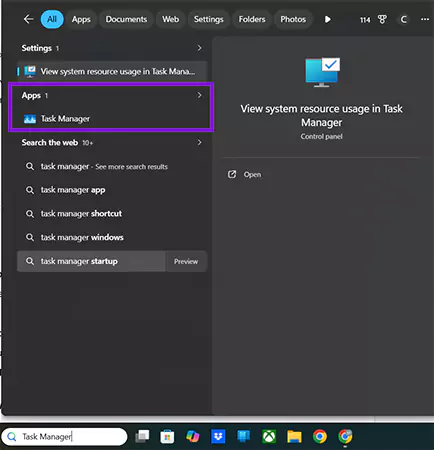Viewport: 434px width, 450px height.
Task: Switch to the Documents filter tab
Action: point(126,19)
